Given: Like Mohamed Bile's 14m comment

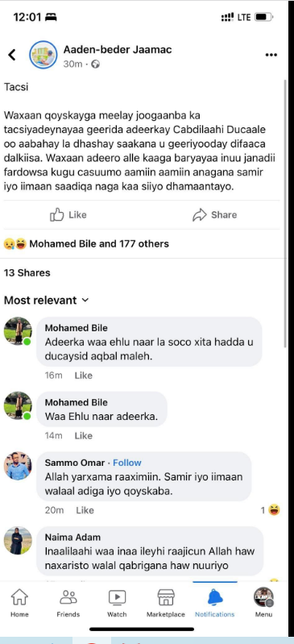Looking at the screenshot, I should 83,435.
